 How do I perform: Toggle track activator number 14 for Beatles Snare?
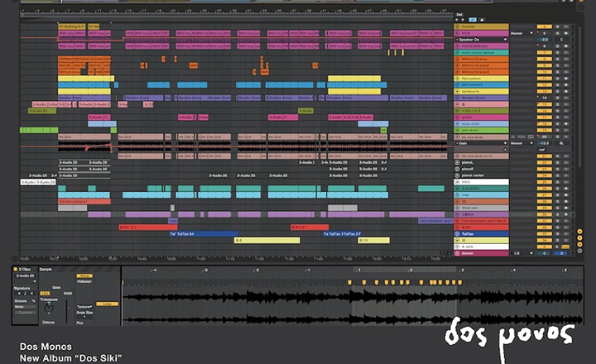point(543,98)
